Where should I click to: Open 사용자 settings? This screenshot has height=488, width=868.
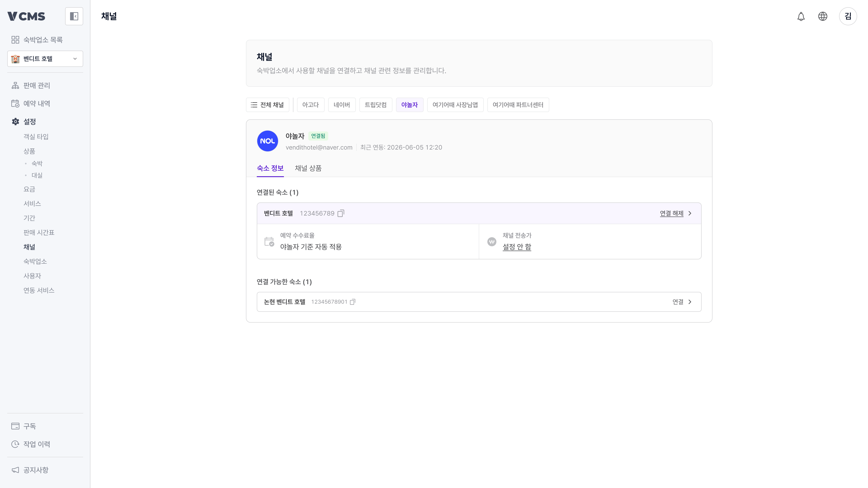point(32,276)
